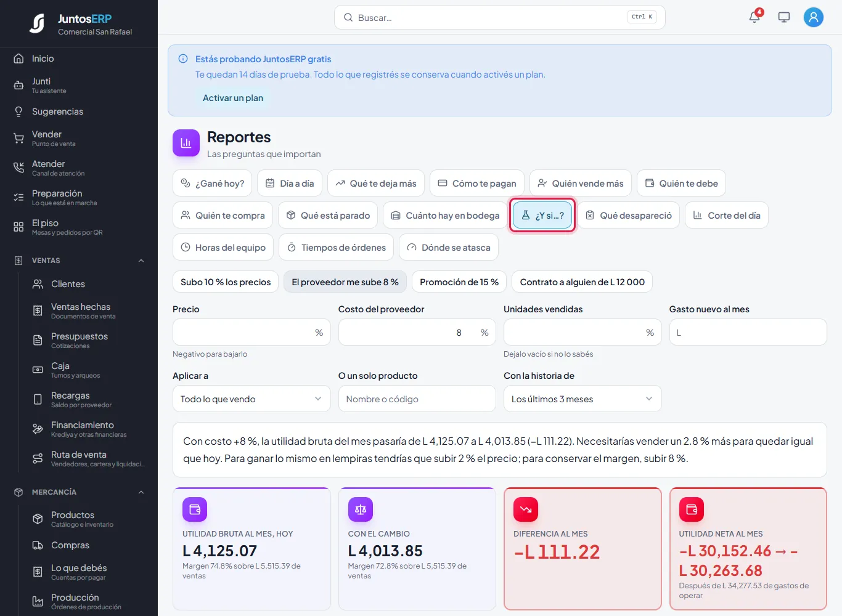842x616 pixels.
Task: Open Dónde se atasca report
Action: (449, 247)
